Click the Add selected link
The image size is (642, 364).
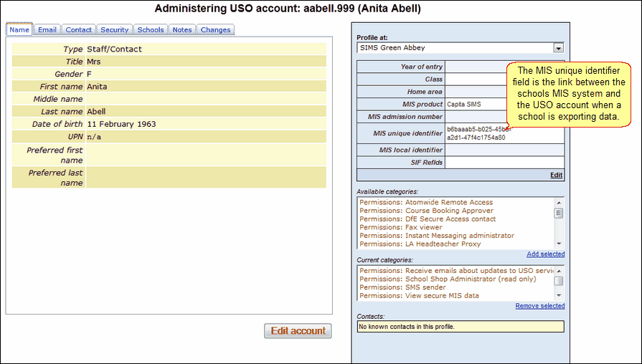(545, 254)
